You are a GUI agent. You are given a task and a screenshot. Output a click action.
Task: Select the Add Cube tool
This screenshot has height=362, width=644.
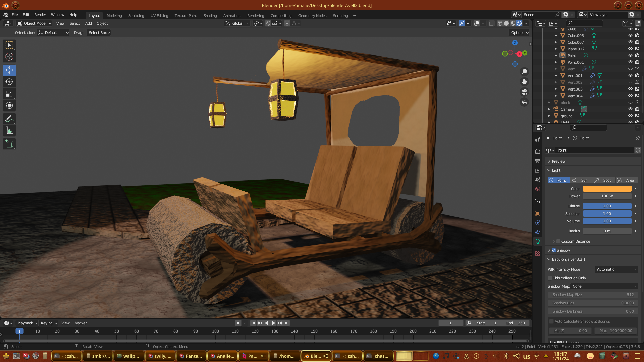[9, 144]
